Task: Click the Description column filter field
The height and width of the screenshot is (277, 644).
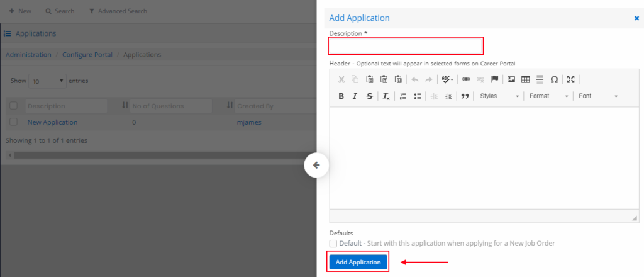Action: click(x=66, y=106)
